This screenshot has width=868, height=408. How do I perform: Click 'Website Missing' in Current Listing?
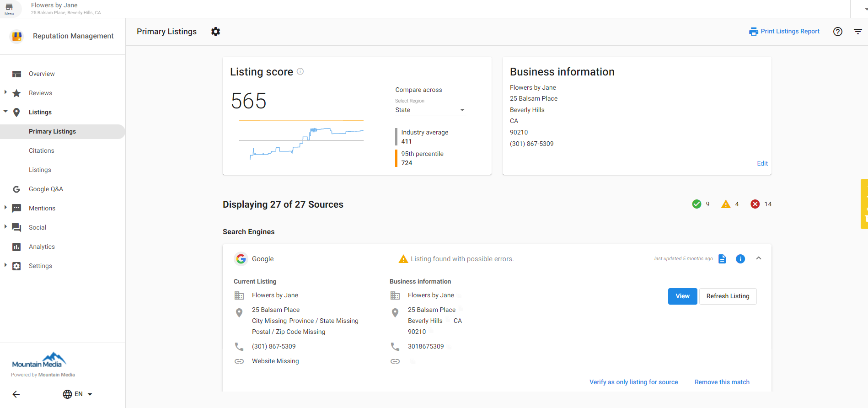[x=275, y=361]
